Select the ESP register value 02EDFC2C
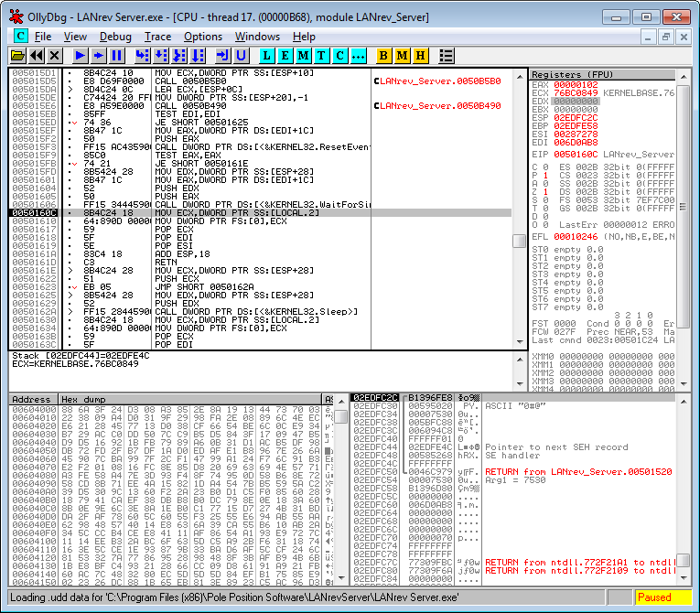The width and height of the screenshot is (700, 613). pyautogui.click(x=576, y=118)
